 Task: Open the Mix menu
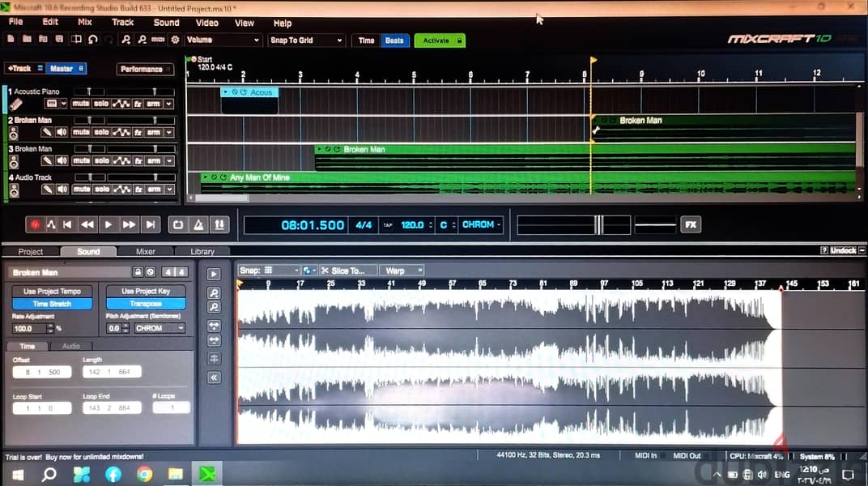pyautogui.click(x=85, y=22)
